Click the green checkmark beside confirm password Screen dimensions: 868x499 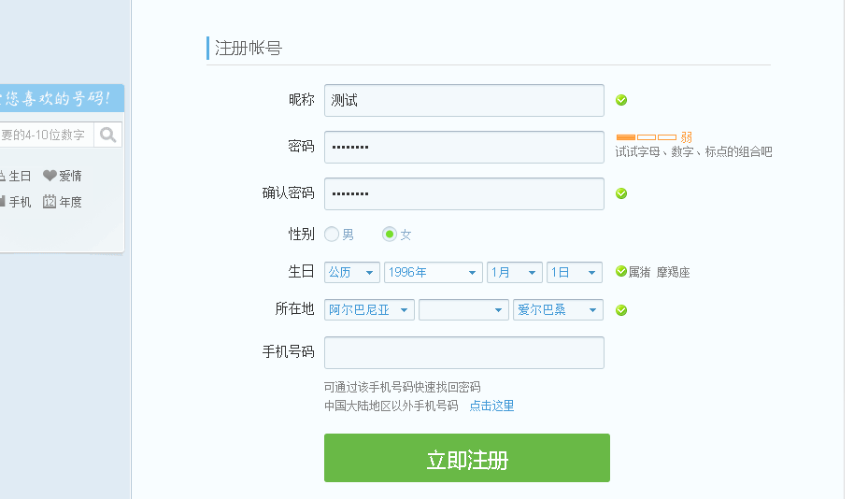[621, 193]
